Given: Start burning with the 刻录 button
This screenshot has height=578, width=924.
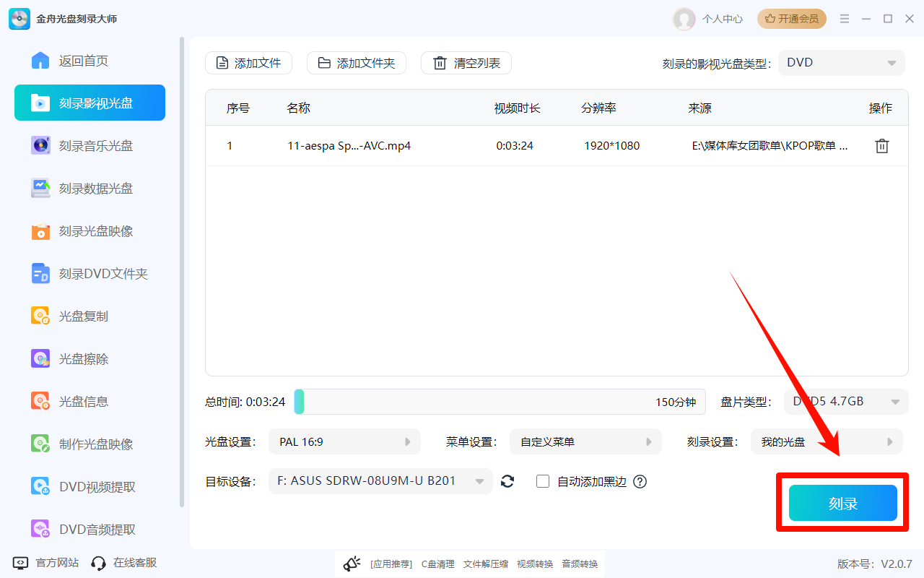Looking at the screenshot, I should point(842,503).
